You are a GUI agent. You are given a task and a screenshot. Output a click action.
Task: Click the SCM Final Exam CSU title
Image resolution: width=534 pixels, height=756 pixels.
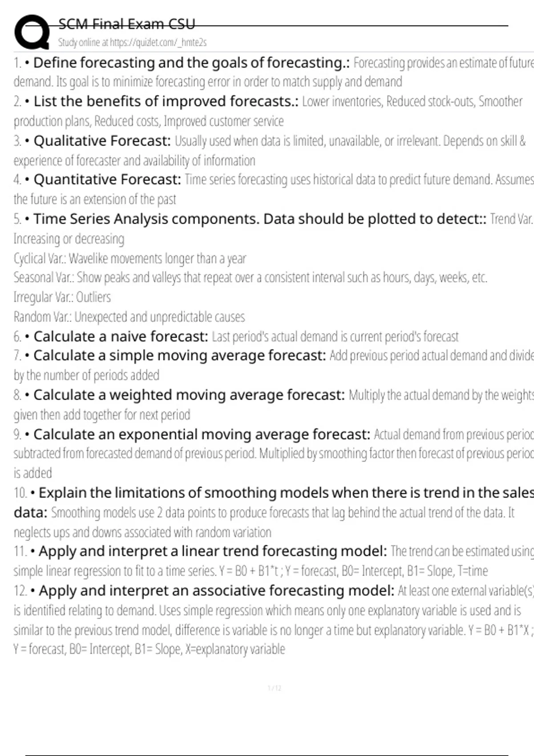pos(127,24)
